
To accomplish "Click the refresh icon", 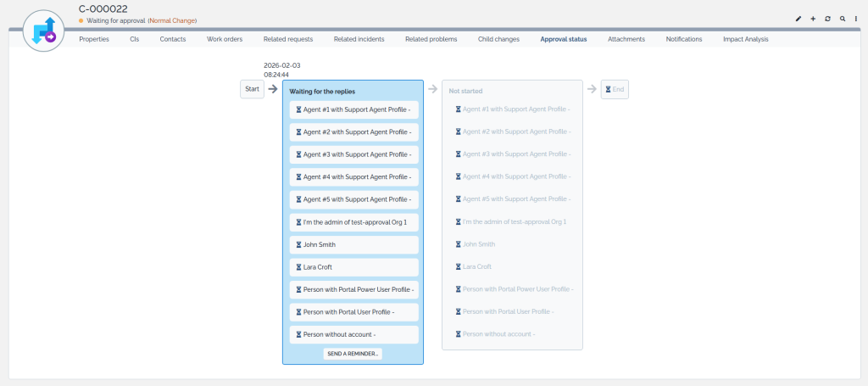I will point(827,19).
